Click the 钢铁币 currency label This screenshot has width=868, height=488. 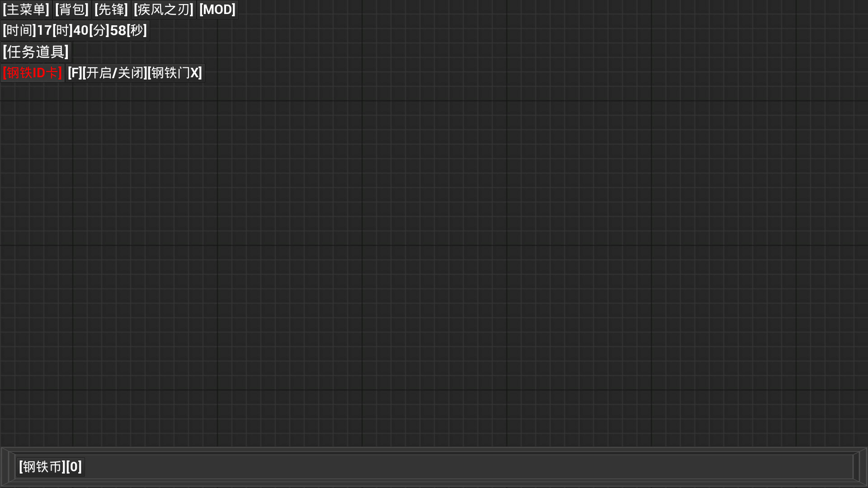pos(42,467)
